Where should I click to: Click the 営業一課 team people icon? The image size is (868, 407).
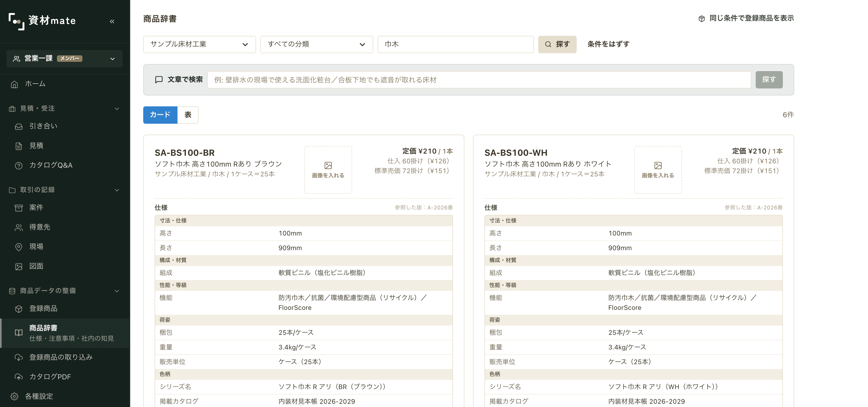tap(17, 59)
